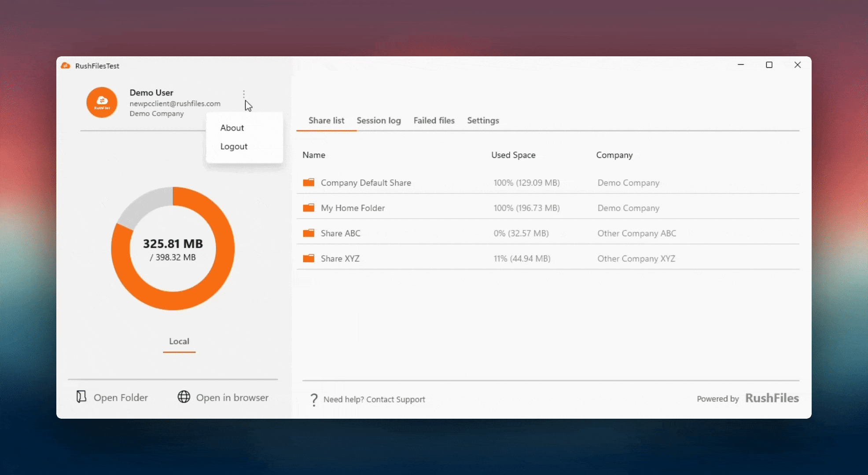The width and height of the screenshot is (868, 475).
Task: Click the question mark help icon
Action: click(x=314, y=399)
